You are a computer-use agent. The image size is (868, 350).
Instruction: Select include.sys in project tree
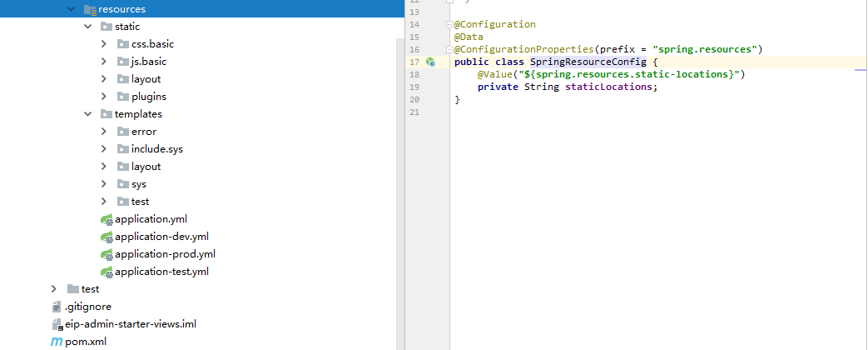(157, 149)
